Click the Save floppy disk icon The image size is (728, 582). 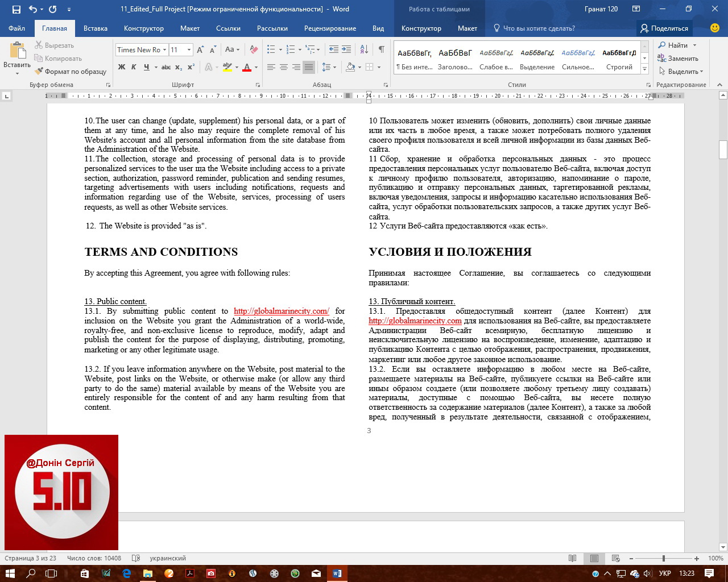[16, 9]
